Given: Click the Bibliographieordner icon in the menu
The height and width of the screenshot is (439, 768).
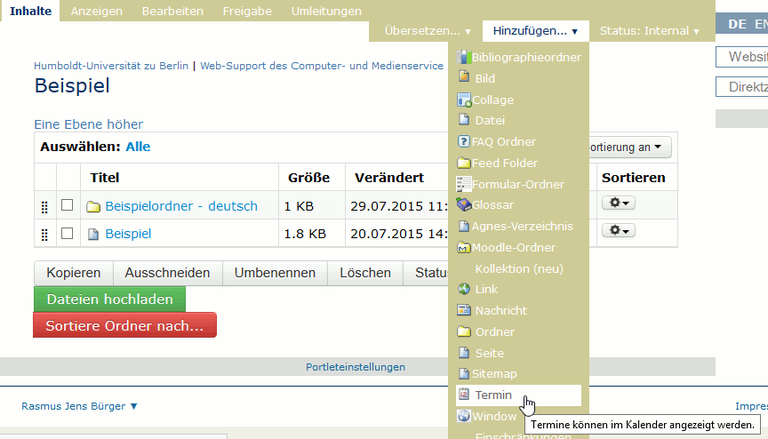Looking at the screenshot, I should pos(463,57).
